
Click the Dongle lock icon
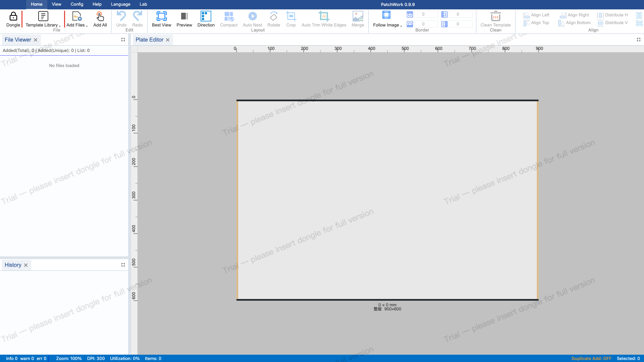tap(13, 16)
